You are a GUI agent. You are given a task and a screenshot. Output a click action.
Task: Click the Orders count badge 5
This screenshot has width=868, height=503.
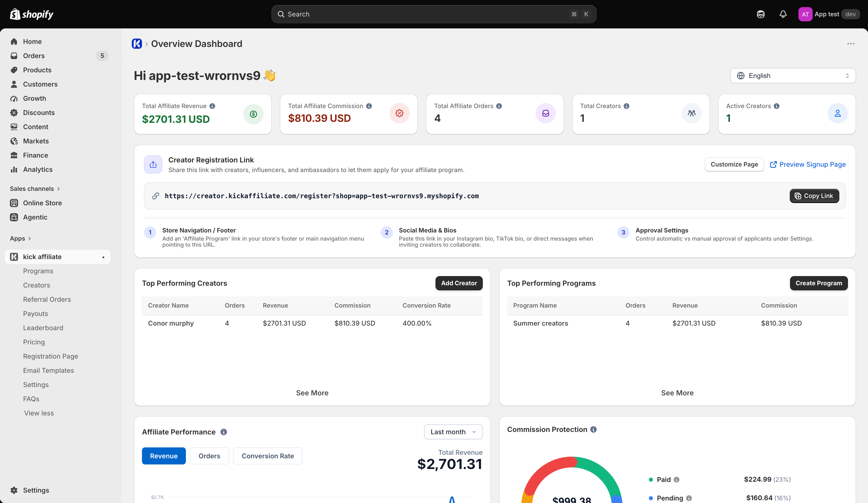[102, 55]
